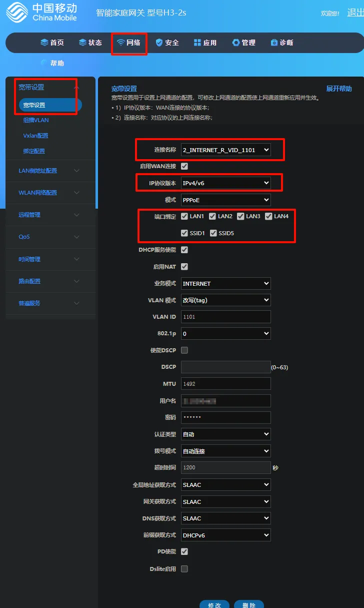
Task: Enable the Dslite启用 checkbox
Action: click(184, 569)
